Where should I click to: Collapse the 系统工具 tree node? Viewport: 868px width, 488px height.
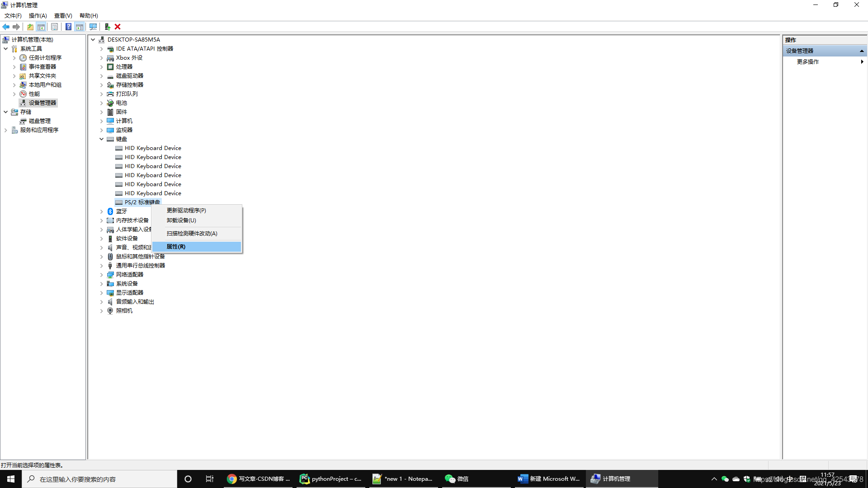[6, 49]
